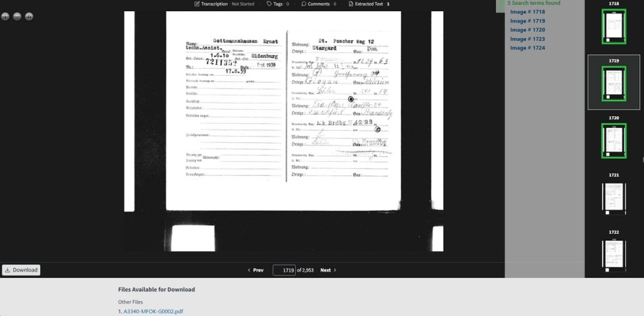Select thumbnail 1722 in the filmstrip

613,255
